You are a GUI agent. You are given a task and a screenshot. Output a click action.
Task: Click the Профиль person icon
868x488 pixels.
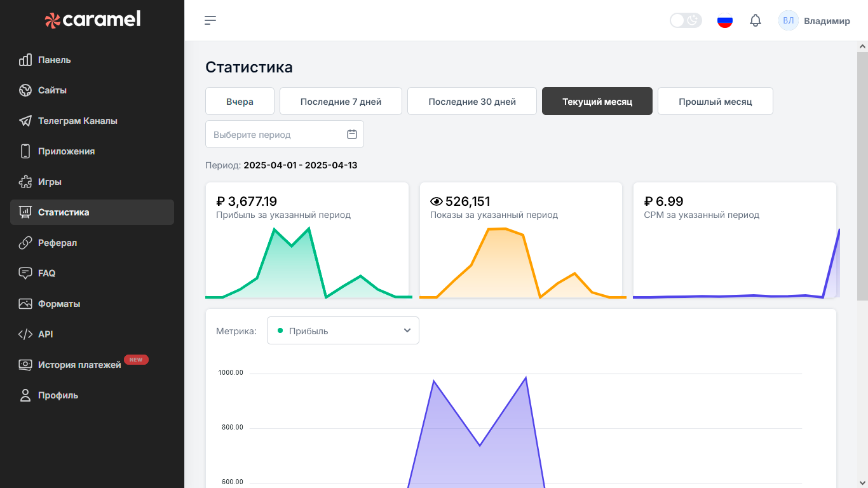click(x=25, y=395)
